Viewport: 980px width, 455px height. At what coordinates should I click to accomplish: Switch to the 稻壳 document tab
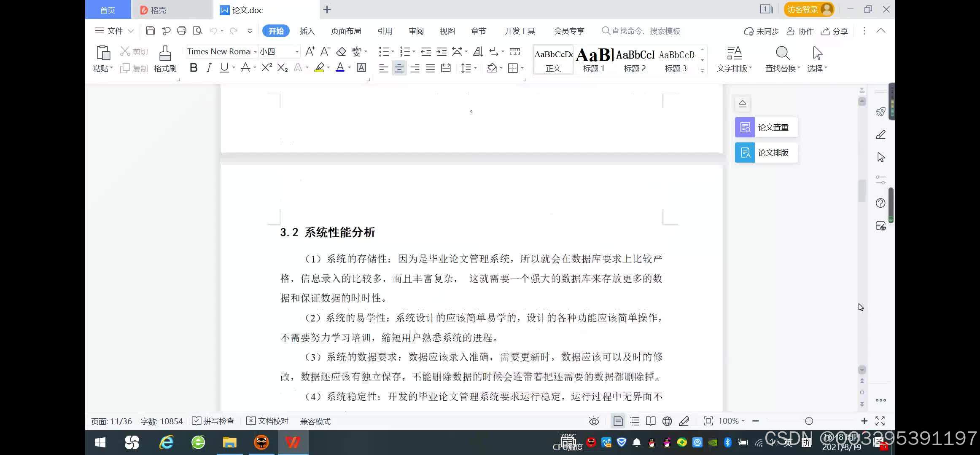(172, 10)
